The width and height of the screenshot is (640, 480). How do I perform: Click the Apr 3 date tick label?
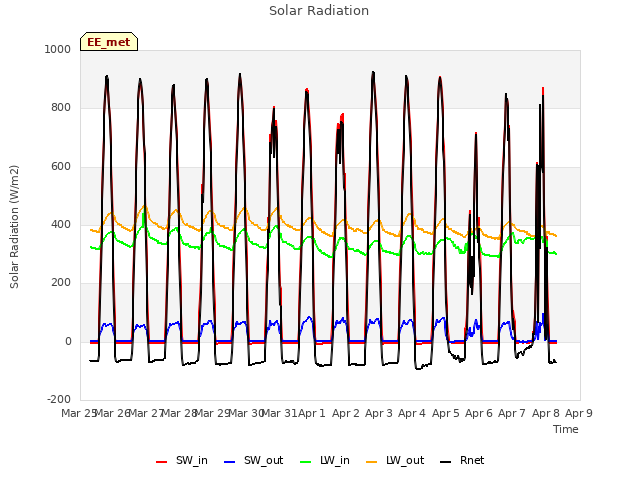379,413
